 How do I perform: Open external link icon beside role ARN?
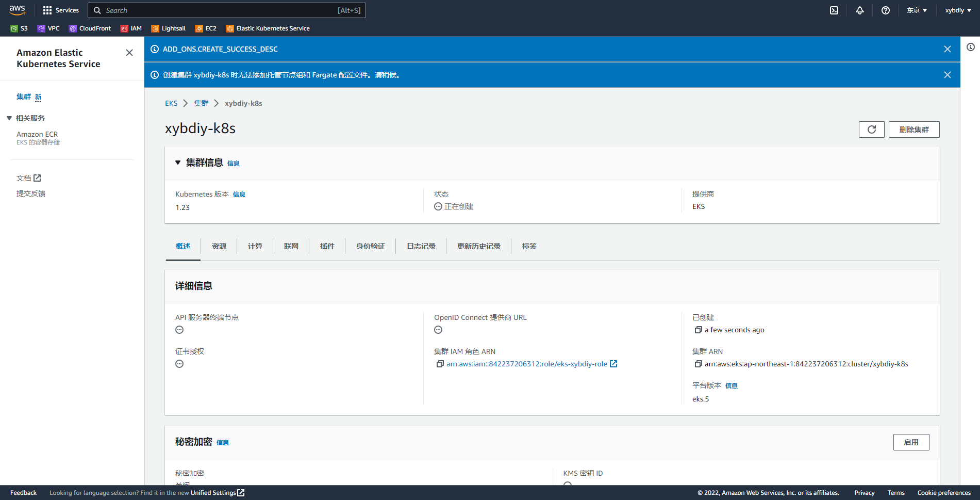[x=613, y=364]
